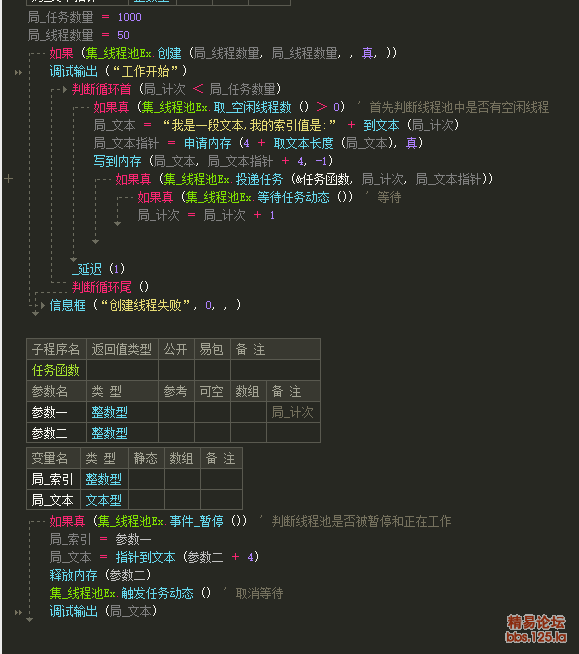This screenshot has width=579, height=654.
Task: Click the 写到内存 command
Action: coord(117,161)
